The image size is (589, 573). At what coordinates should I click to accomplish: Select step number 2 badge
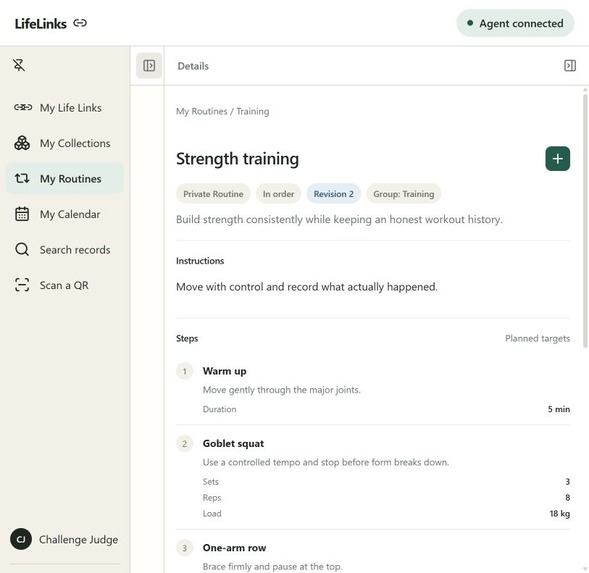tap(184, 444)
